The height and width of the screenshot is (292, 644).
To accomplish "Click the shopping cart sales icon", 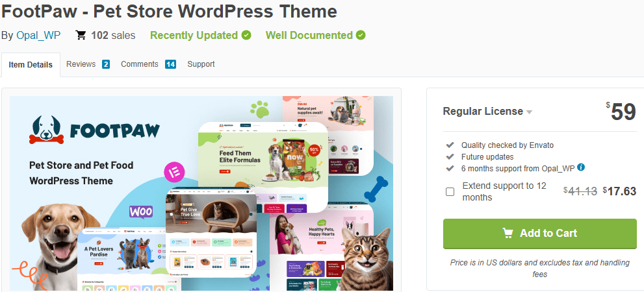I will click(81, 35).
